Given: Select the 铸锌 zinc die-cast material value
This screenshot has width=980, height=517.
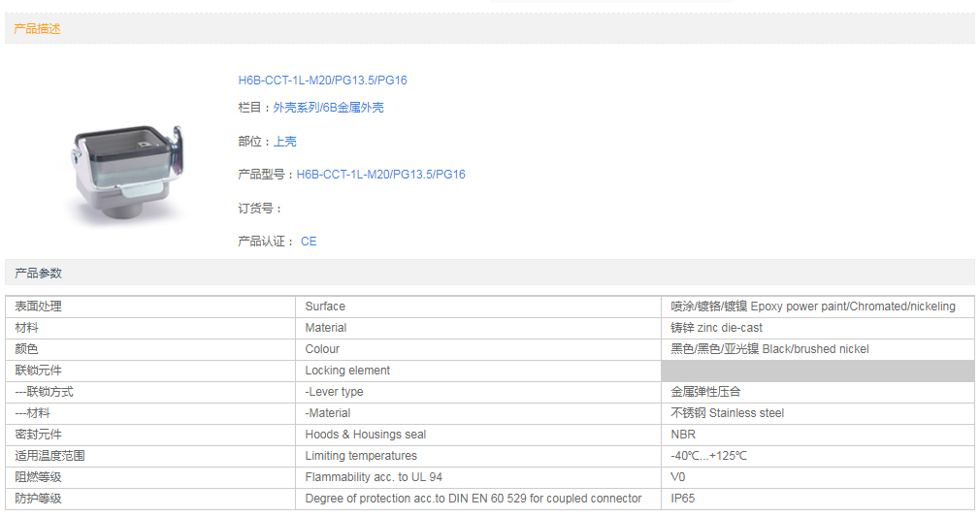Looking at the screenshot, I should click(716, 328).
